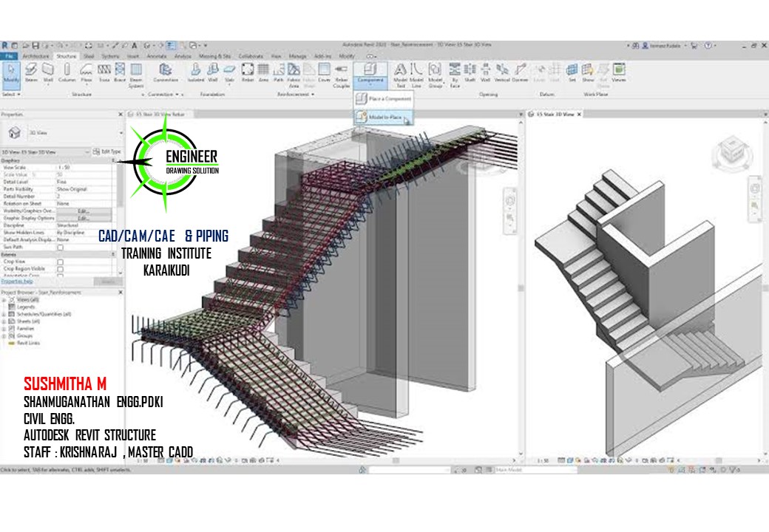Expand the Schedules/Quantities tree node
The width and height of the screenshot is (769, 532).
coord(4,314)
